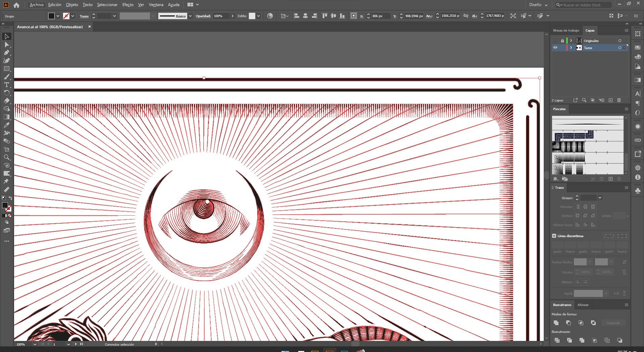644x352 pixels.
Task: Open the Ventana menu
Action: [x=156, y=5]
